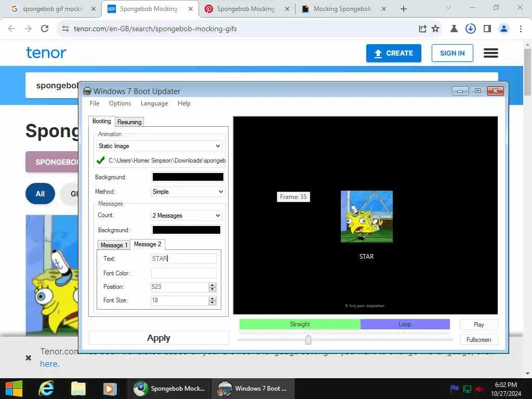Open Chrome Labs flask icon

click(454, 29)
